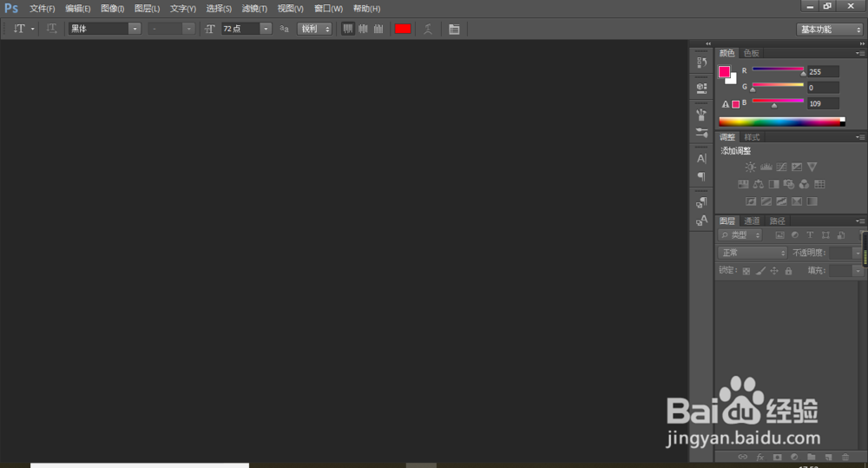
Task: Add a Vibrance adjustment
Action: tap(812, 167)
